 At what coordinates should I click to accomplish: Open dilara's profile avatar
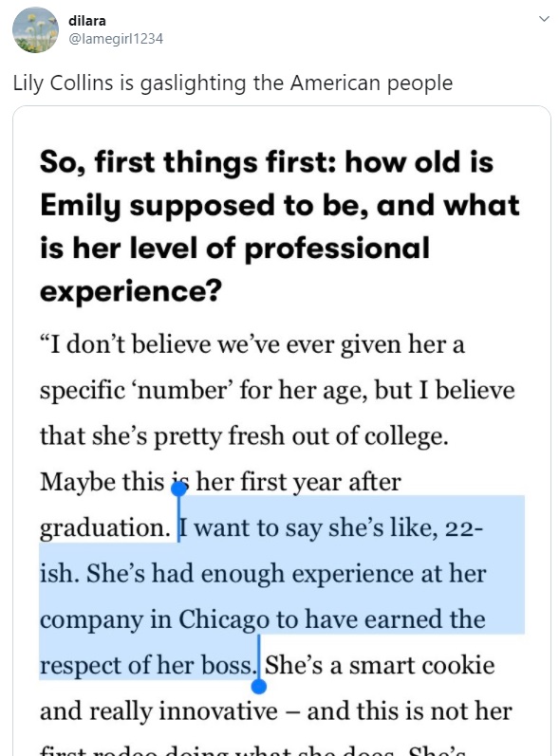pyautogui.click(x=35, y=30)
